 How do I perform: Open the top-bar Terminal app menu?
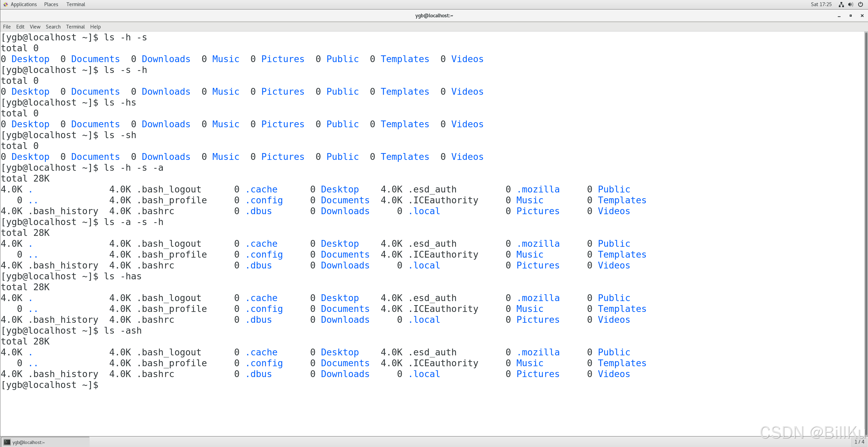click(76, 4)
